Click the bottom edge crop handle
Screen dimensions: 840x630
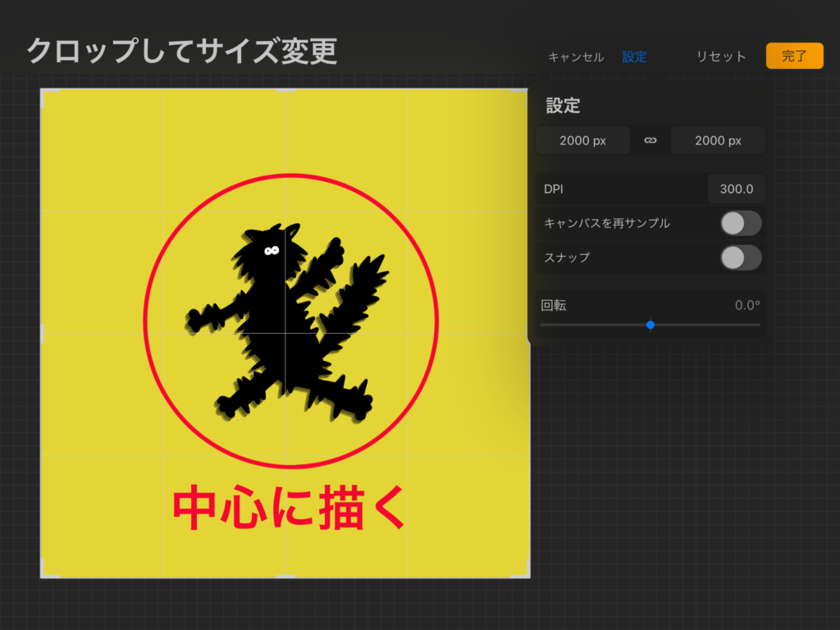tap(285, 577)
